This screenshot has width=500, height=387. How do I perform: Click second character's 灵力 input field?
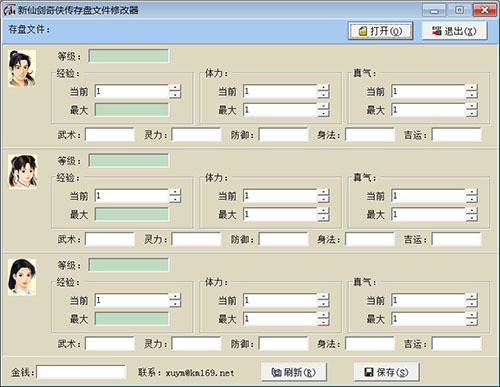tap(197, 239)
